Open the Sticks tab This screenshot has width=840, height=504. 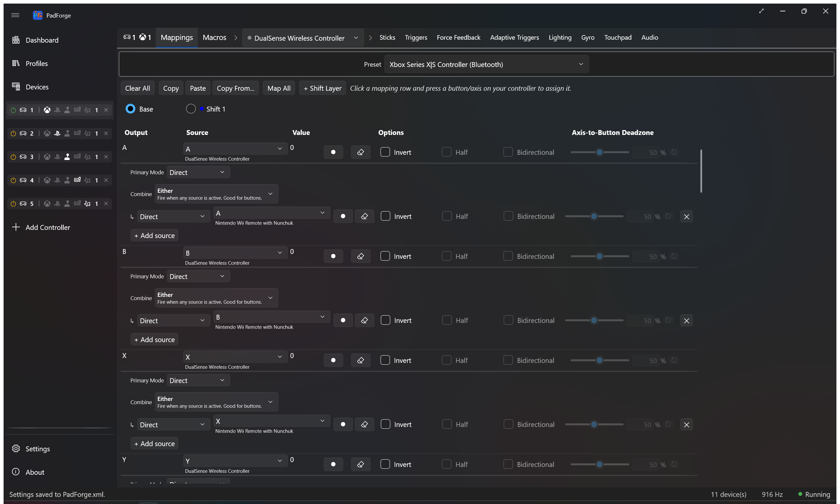click(387, 37)
